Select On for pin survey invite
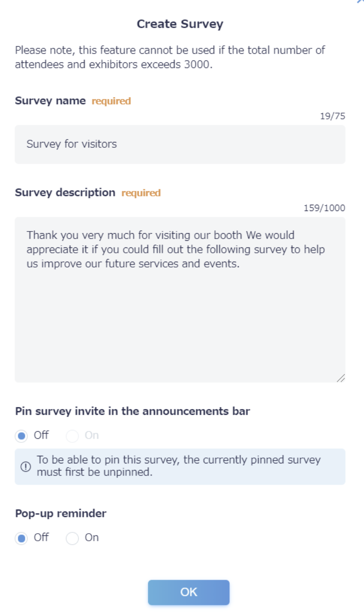Viewport: 364px width, 616px height. [x=72, y=436]
